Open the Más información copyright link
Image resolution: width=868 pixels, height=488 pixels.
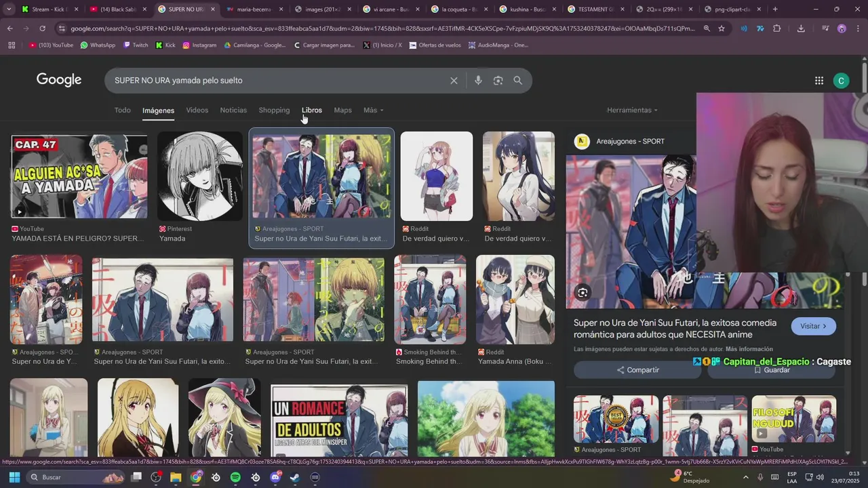(x=749, y=349)
